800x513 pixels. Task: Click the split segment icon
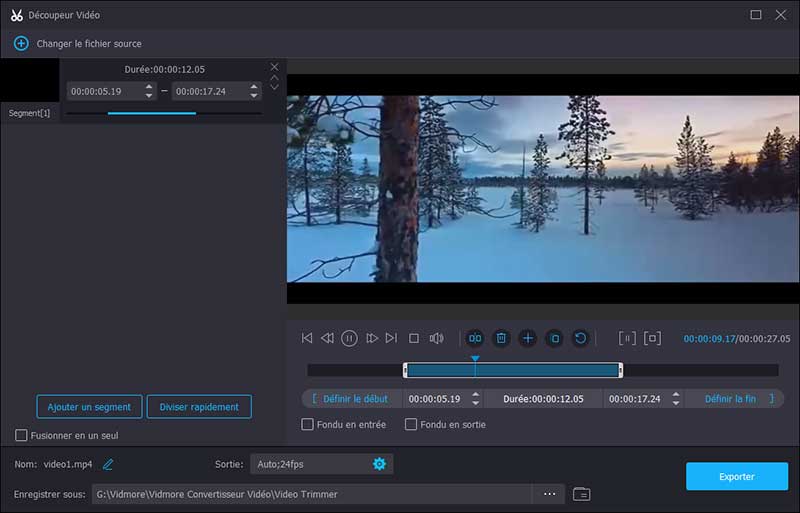475,339
